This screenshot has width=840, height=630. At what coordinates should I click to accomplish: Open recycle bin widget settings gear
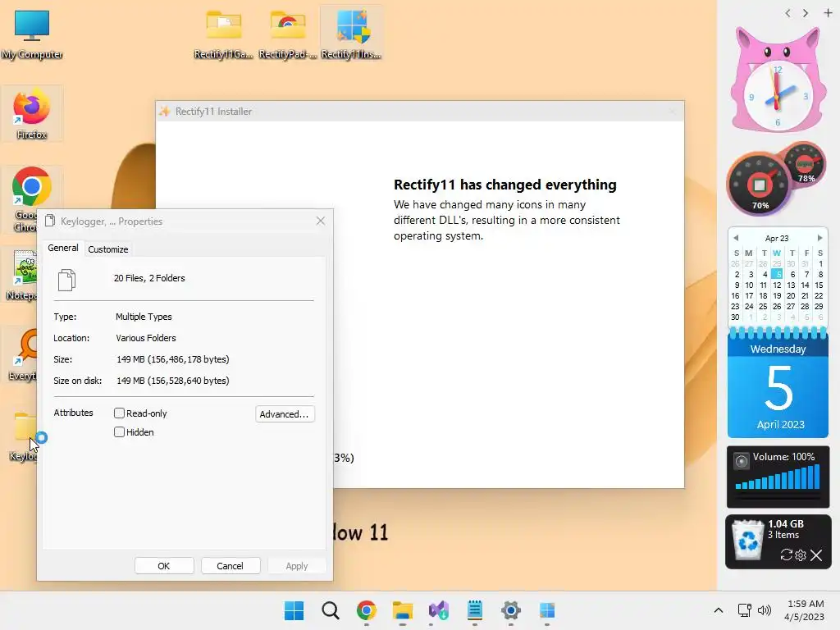point(801,555)
